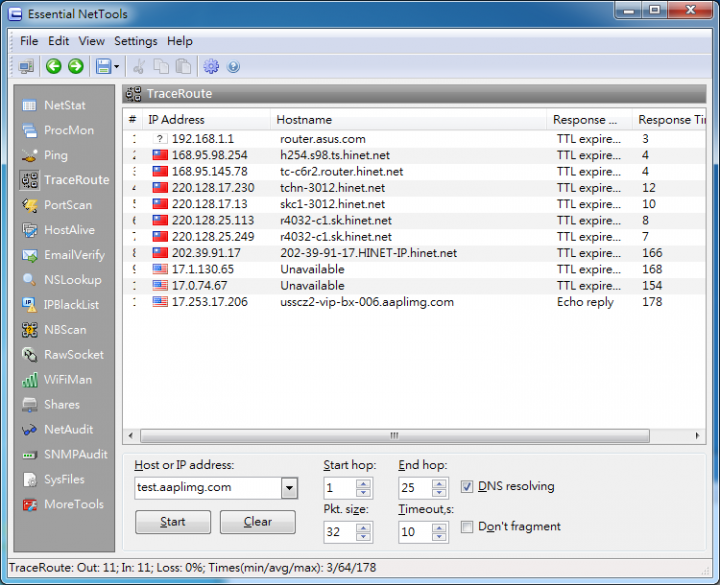The height and width of the screenshot is (585, 720).
Task: Click the Pkt. size input field
Action: click(x=340, y=532)
